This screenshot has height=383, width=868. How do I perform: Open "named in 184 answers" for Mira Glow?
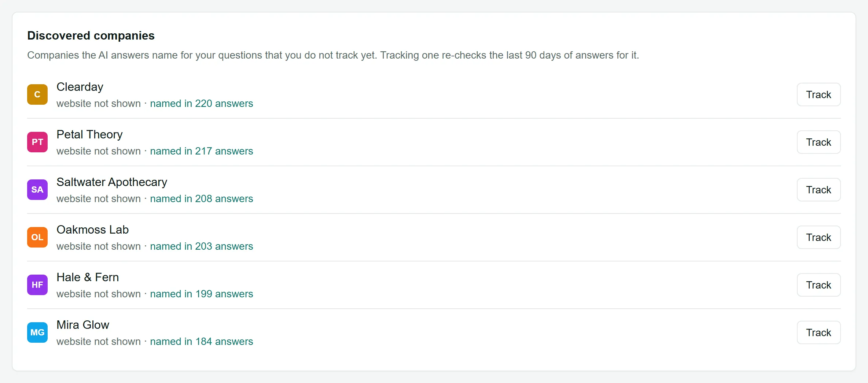202,342
